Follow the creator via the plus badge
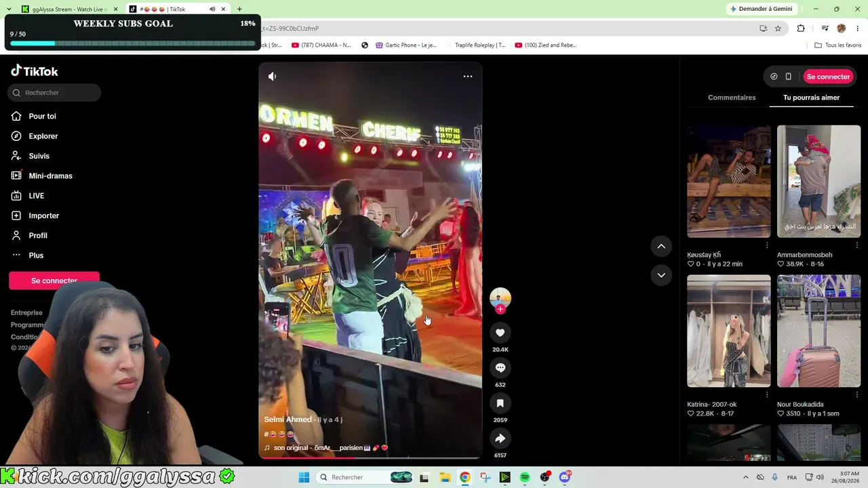Image resolution: width=868 pixels, height=488 pixels. [500, 310]
